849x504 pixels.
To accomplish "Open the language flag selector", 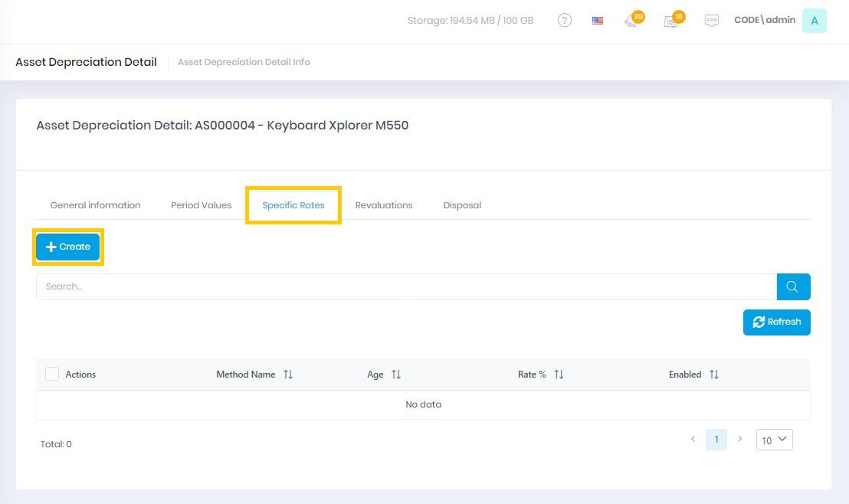I will coord(598,21).
